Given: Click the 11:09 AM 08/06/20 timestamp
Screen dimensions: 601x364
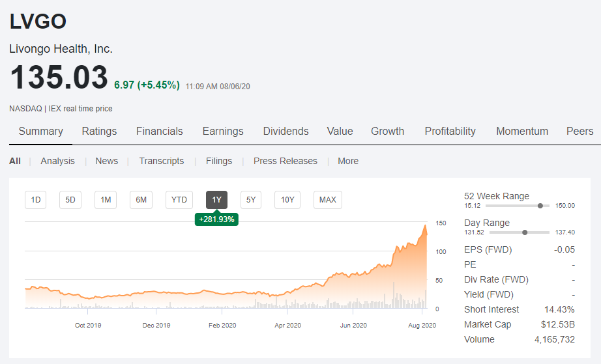Looking at the screenshot, I should [x=218, y=87].
